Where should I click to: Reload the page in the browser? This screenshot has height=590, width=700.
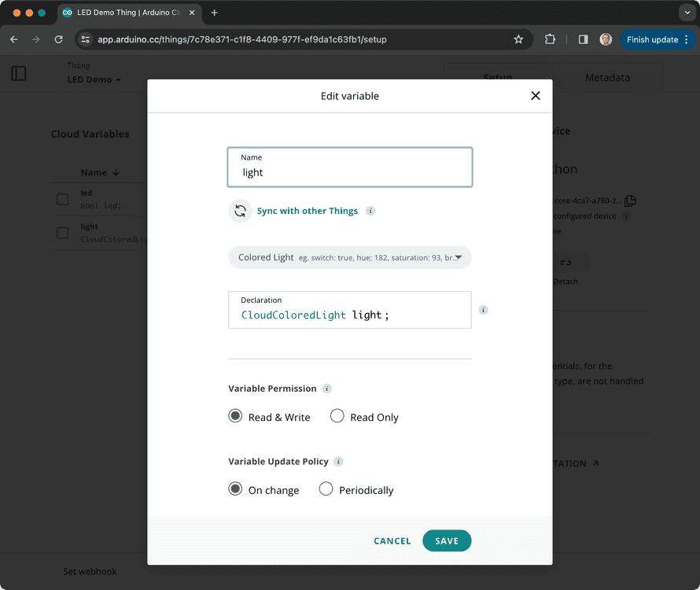58,39
